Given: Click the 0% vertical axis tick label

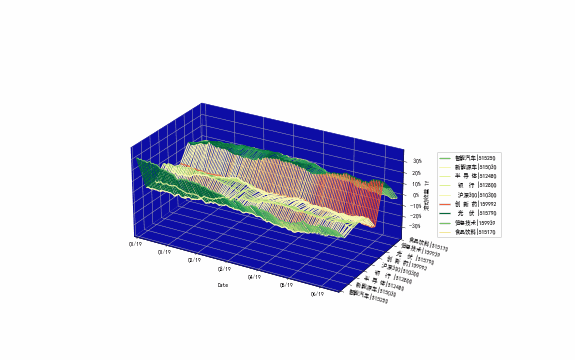Looking at the screenshot, I should coord(416,195).
